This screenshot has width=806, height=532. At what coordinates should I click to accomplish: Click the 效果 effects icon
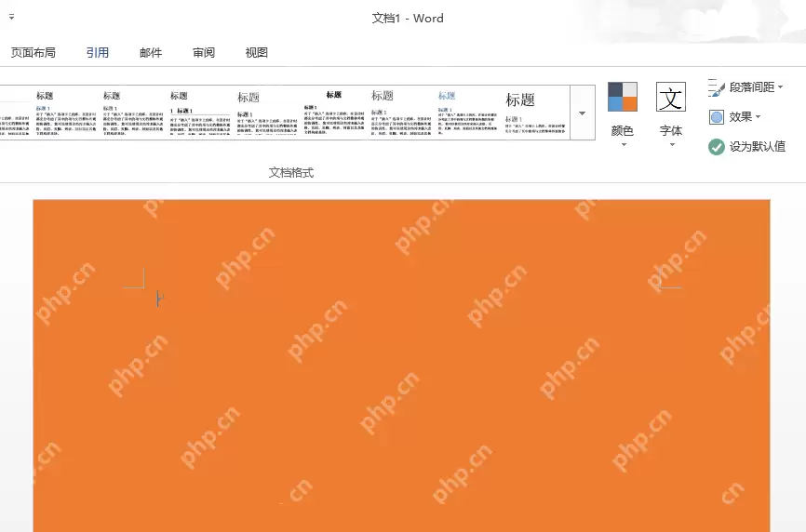(x=717, y=117)
